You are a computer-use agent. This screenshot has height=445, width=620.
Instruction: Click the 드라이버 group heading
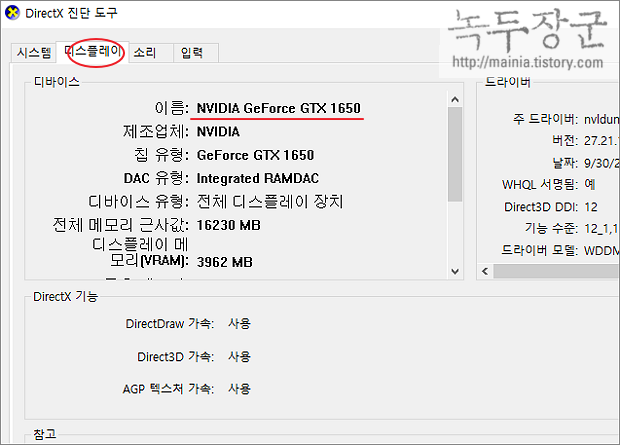point(508,82)
